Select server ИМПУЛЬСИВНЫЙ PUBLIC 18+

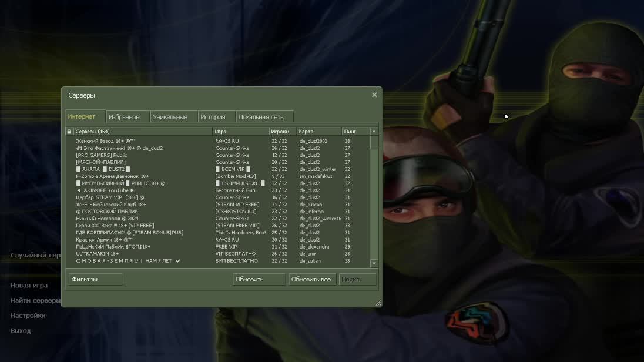217,183
